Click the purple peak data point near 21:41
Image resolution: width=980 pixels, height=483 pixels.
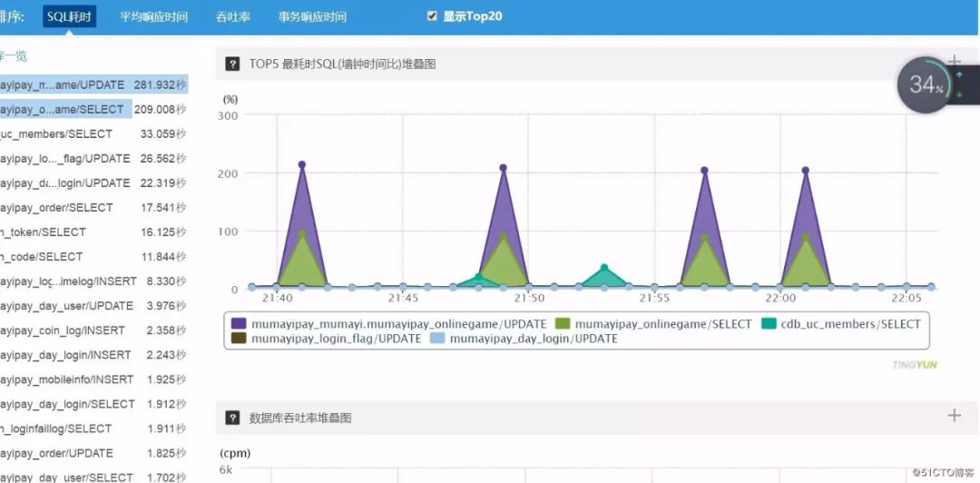[302, 164]
